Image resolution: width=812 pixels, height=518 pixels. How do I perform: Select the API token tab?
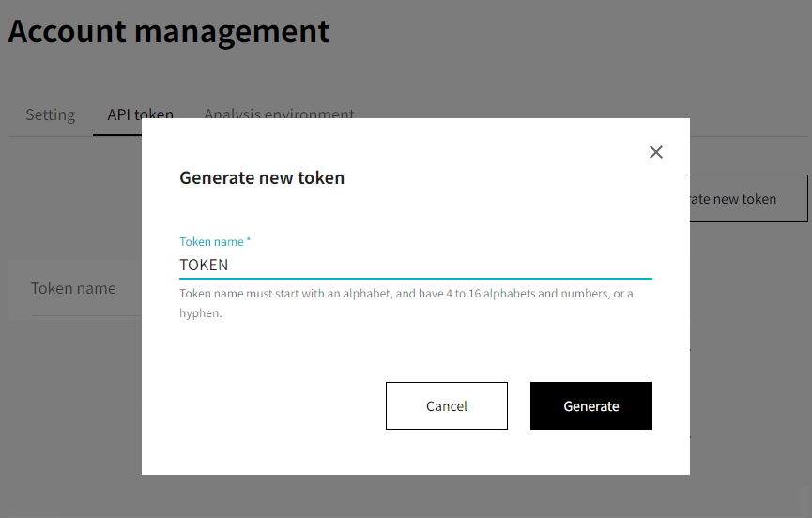(x=140, y=114)
